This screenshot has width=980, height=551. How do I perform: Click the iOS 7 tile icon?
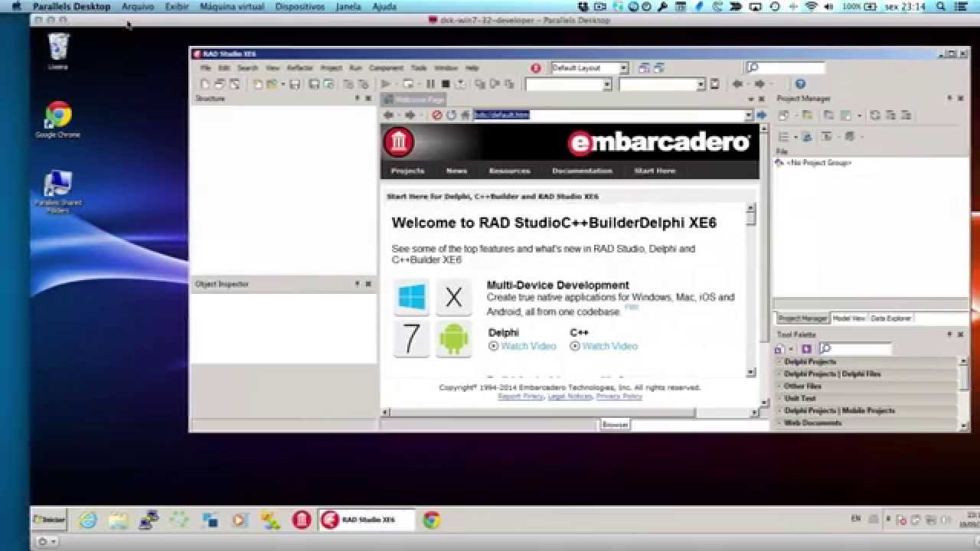pos(411,339)
